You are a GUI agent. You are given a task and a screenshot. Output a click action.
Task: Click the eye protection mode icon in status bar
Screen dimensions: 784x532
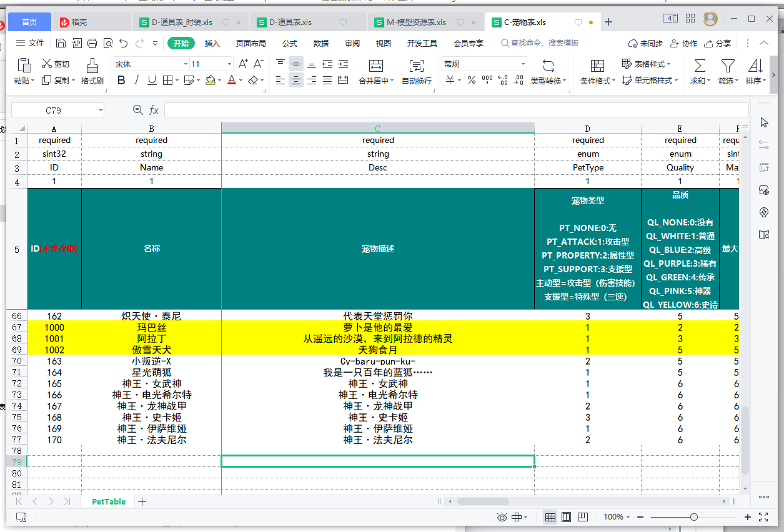click(502, 517)
